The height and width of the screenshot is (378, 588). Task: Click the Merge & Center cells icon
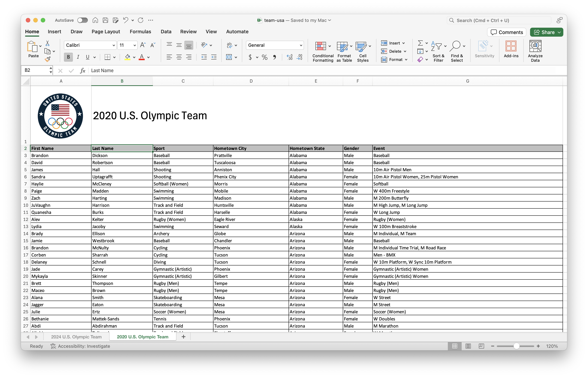click(x=229, y=57)
